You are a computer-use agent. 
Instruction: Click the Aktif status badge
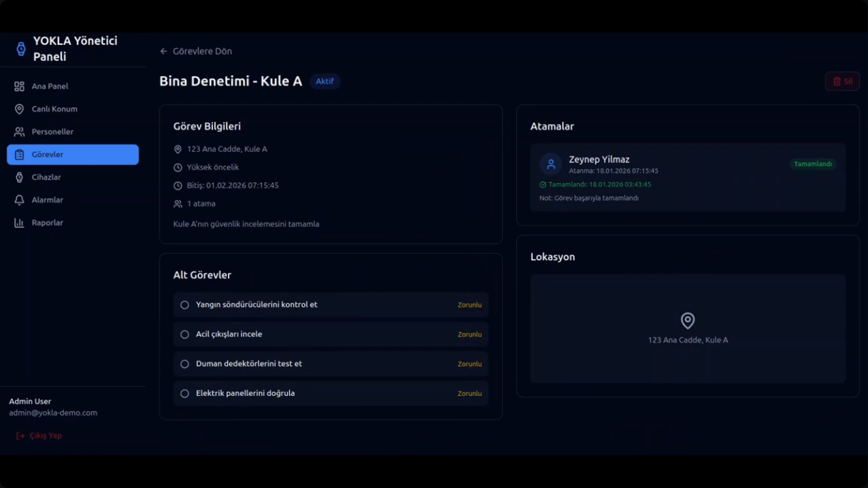[x=325, y=81]
